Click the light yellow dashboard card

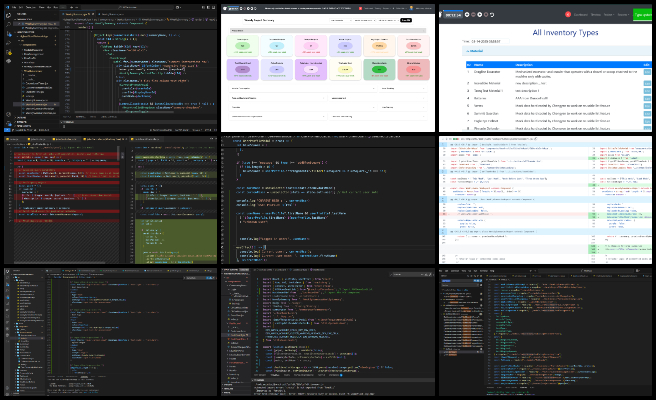tap(345, 69)
